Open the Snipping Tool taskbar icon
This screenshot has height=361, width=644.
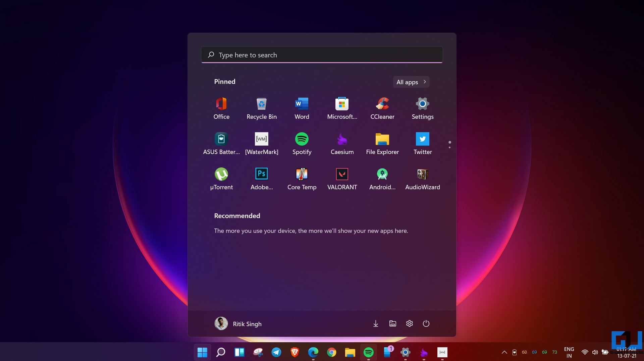click(258, 352)
